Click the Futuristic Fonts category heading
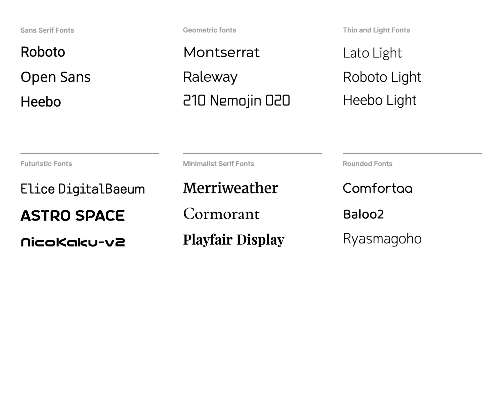The width and height of the screenshot is (504, 420). [46, 164]
